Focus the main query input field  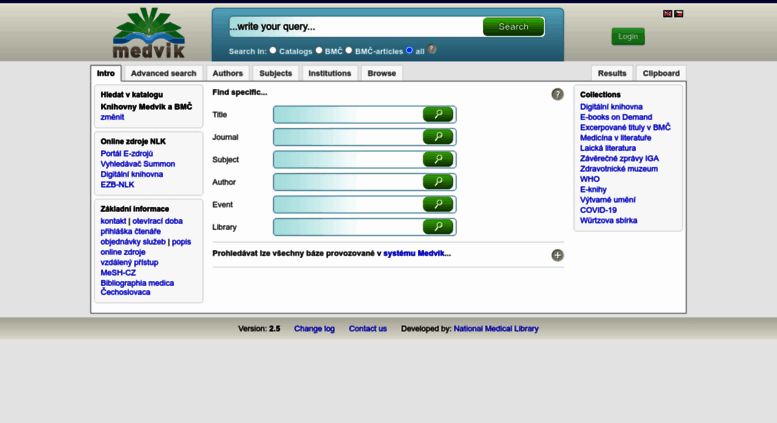356,27
